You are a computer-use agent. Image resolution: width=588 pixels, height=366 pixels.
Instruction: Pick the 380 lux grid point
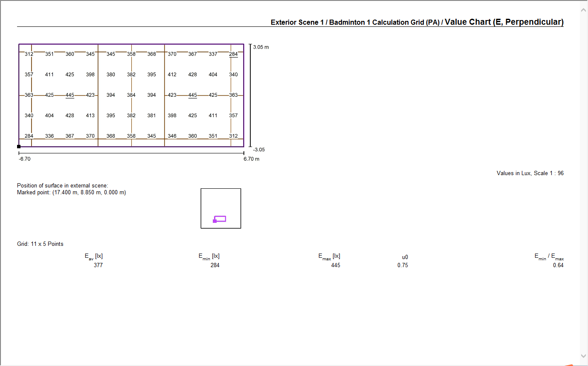tap(111, 75)
